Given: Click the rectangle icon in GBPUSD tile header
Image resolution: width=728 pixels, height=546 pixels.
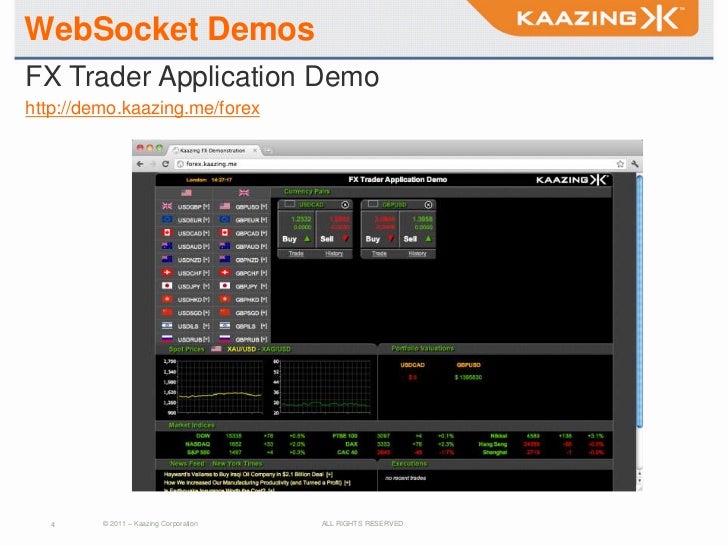Looking at the screenshot, I should [x=373, y=204].
